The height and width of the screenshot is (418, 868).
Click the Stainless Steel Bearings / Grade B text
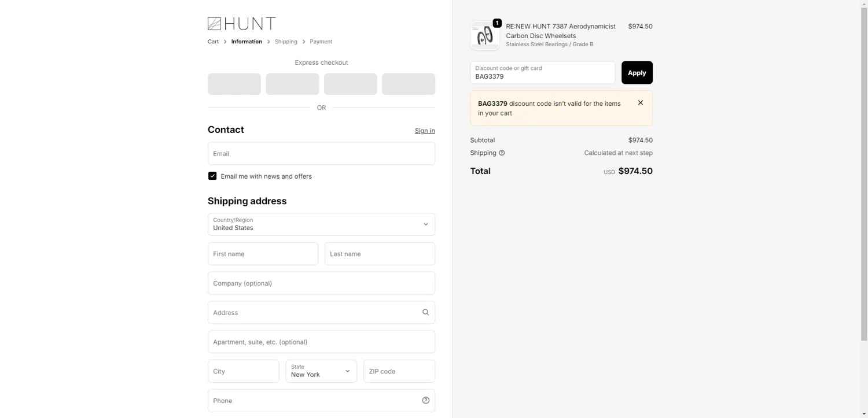(549, 45)
